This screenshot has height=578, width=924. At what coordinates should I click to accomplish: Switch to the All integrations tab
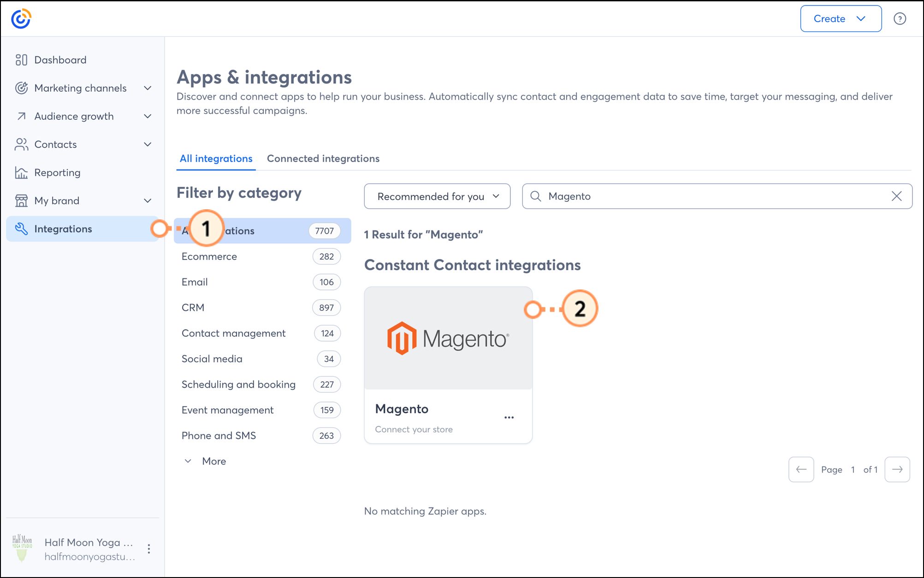[x=216, y=159]
